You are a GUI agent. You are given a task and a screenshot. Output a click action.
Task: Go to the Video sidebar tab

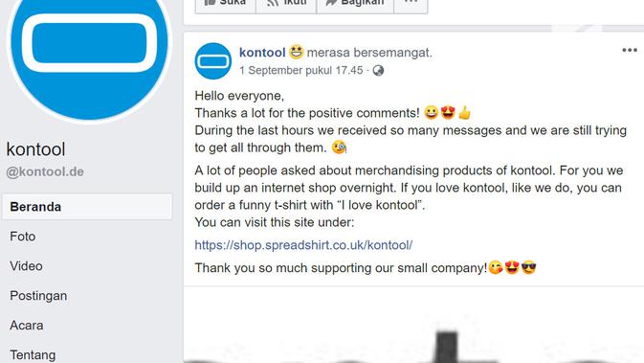pos(26,266)
